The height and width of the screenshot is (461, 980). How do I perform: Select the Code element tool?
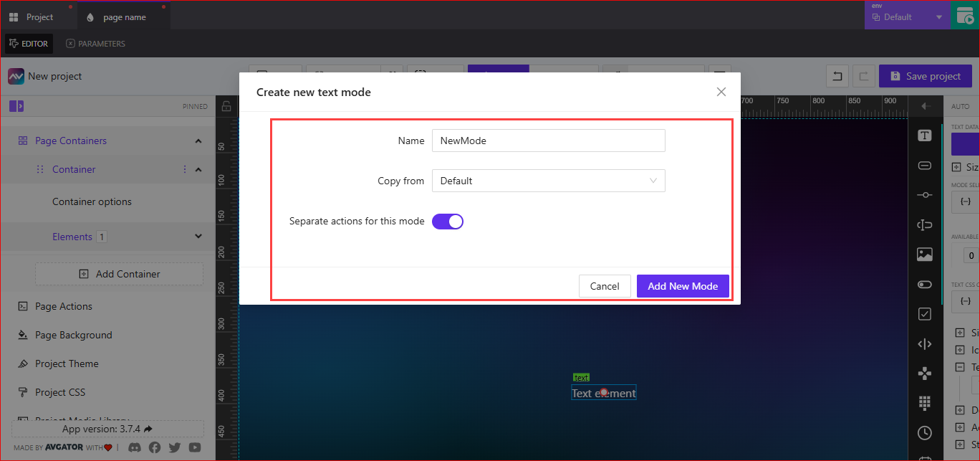(924, 343)
